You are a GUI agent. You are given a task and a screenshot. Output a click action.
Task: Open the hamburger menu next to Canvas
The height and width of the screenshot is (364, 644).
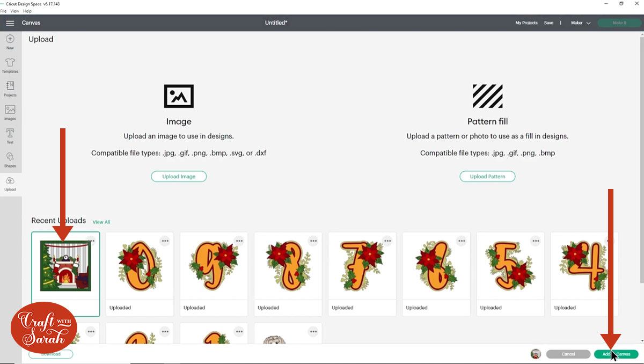click(10, 23)
